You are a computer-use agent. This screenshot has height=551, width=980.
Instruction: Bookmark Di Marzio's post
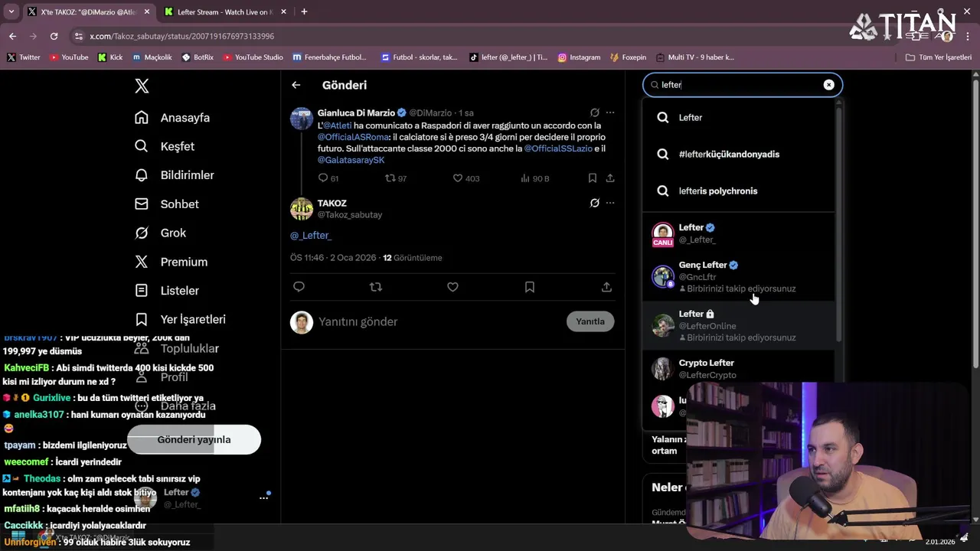click(x=592, y=178)
